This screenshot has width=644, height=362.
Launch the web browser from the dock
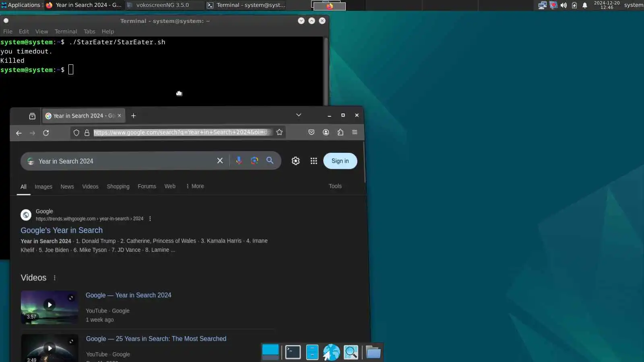(x=331, y=352)
